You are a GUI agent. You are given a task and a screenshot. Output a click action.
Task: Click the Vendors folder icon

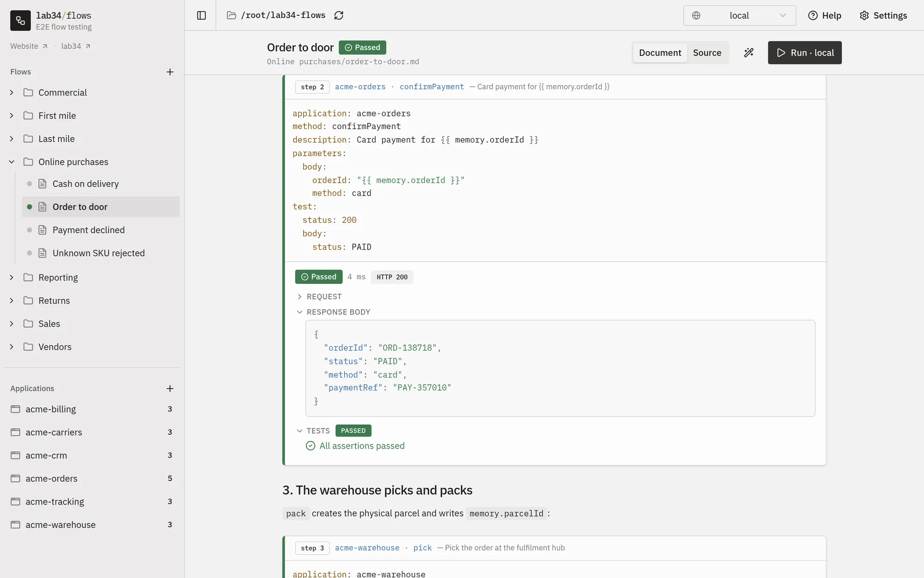tap(28, 347)
